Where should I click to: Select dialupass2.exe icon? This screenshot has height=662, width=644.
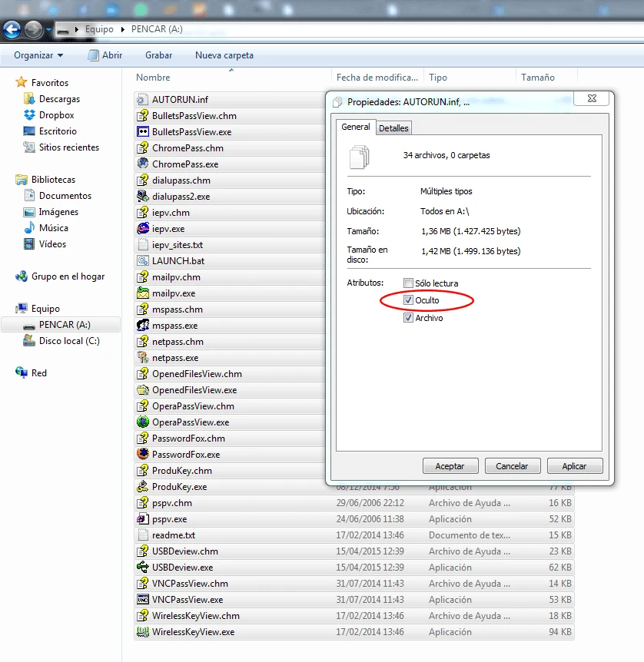click(x=143, y=197)
